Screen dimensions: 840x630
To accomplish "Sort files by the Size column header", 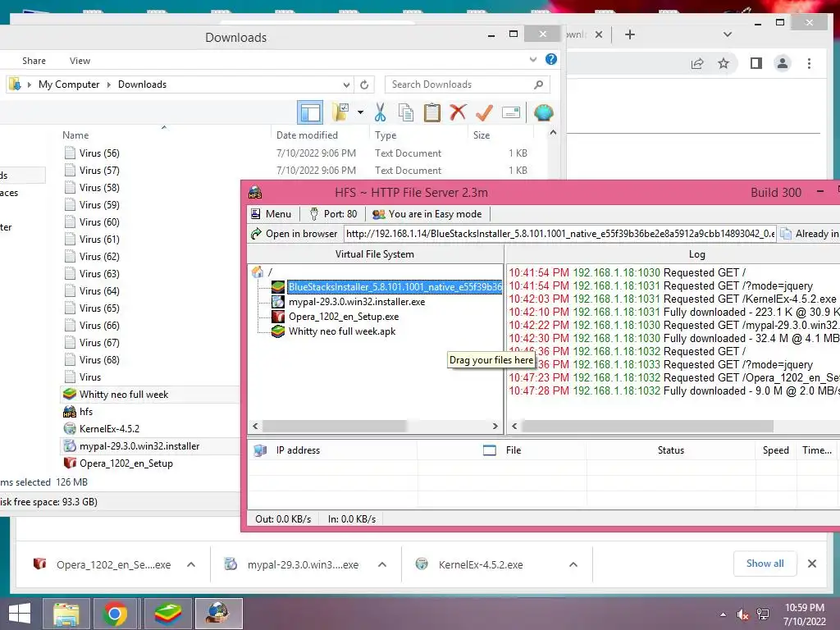I will pyautogui.click(x=481, y=135).
